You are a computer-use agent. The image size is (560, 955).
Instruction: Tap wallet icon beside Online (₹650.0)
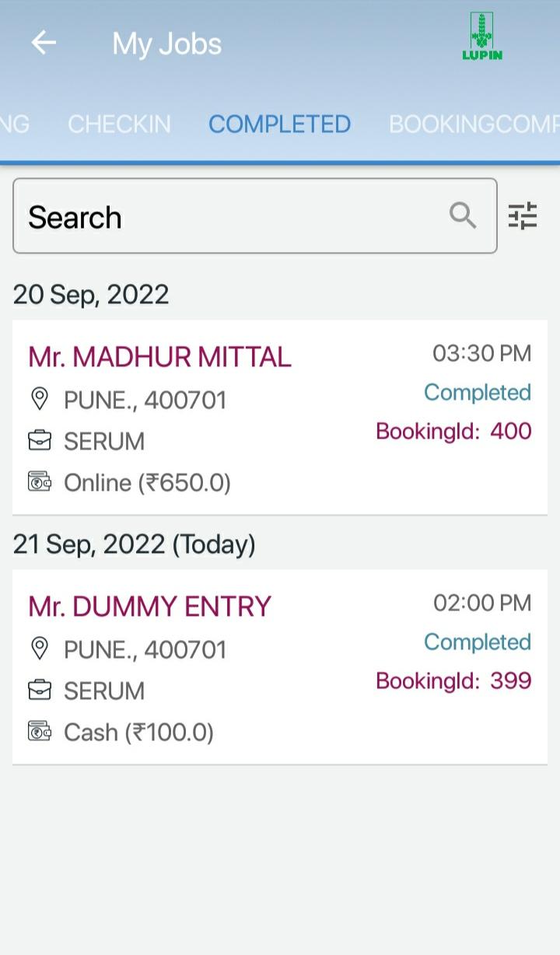[x=39, y=482]
